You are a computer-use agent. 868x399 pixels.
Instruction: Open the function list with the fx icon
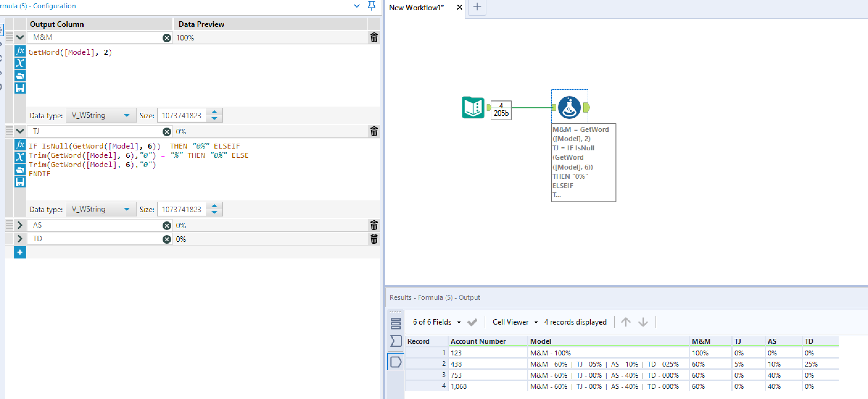pyautogui.click(x=20, y=51)
